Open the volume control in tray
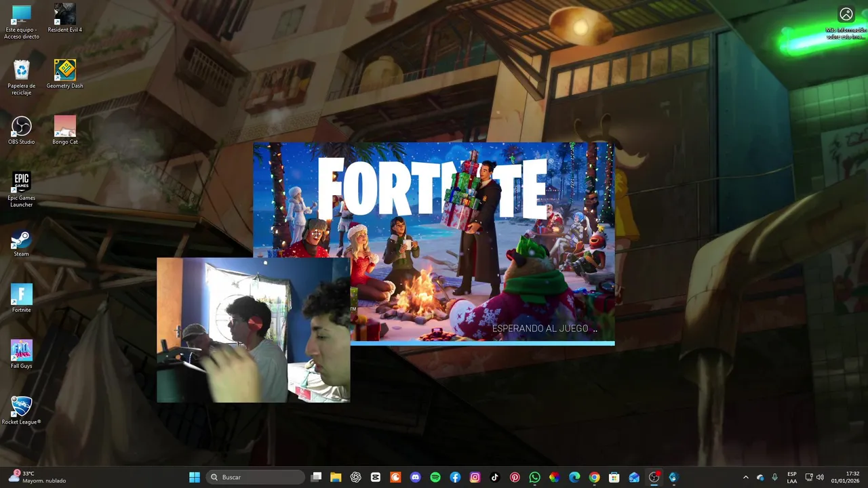 [x=821, y=477]
